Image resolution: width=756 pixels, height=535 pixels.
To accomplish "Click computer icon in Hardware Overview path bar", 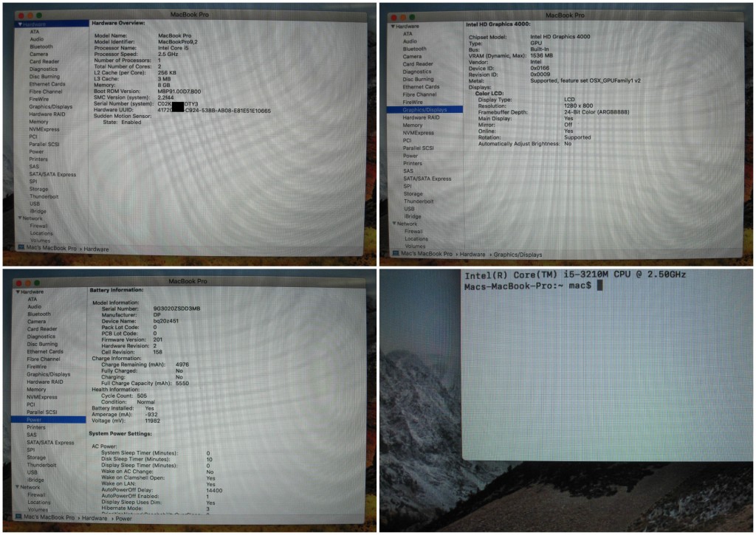I will tap(21, 248).
